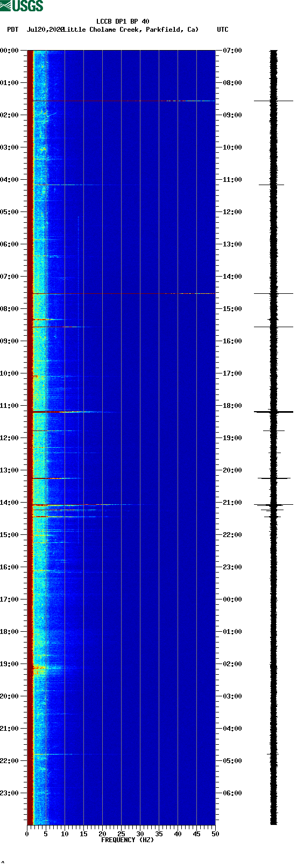Click the PDT time label '00:00'

pyautogui.click(x=10, y=51)
